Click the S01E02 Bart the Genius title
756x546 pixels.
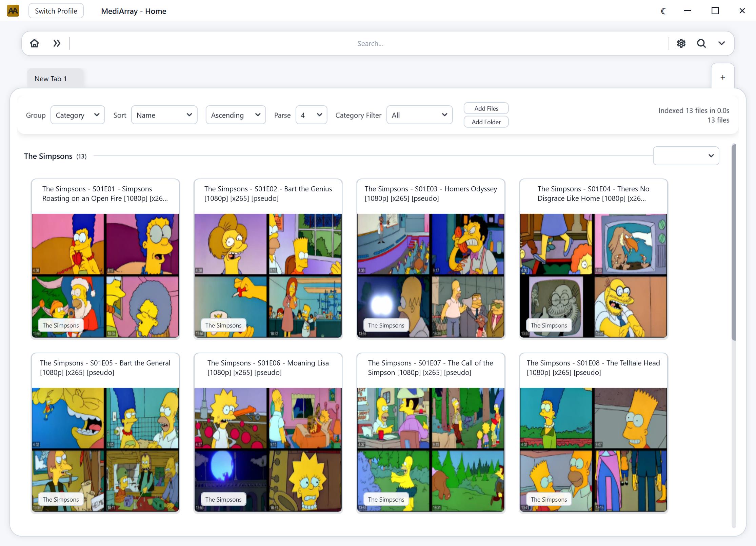[268, 193]
